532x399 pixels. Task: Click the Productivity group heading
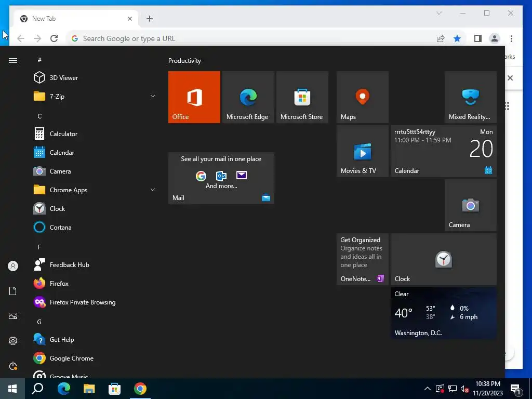click(x=184, y=61)
